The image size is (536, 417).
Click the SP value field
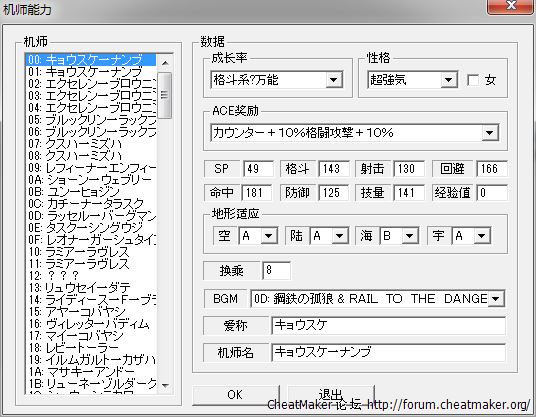(258, 169)
